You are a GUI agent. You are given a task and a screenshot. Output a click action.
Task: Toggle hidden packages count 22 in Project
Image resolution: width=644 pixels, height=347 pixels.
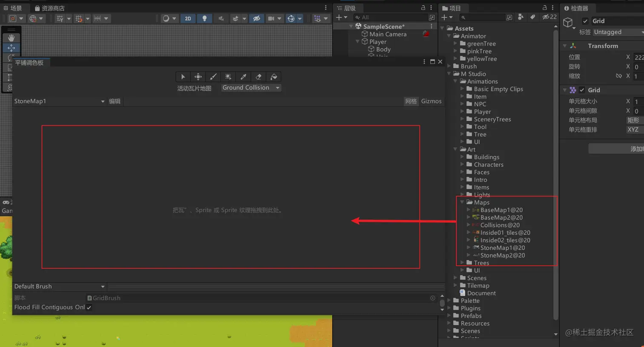click(549, 17)
